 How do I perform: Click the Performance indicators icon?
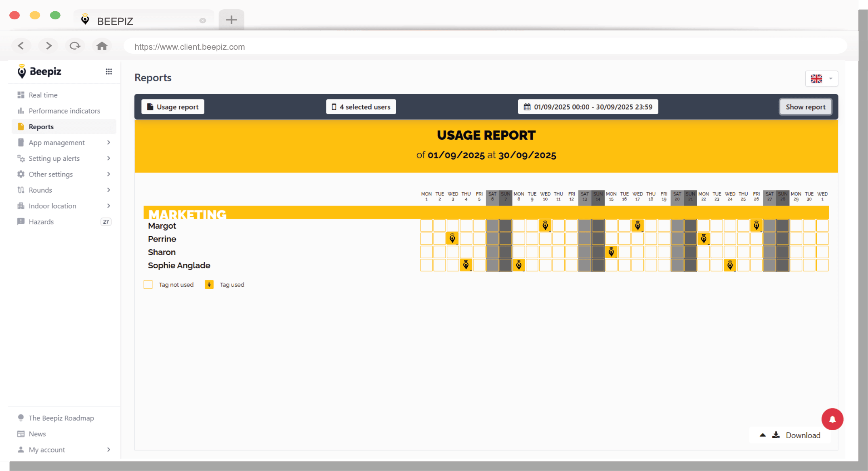(21, 111)
